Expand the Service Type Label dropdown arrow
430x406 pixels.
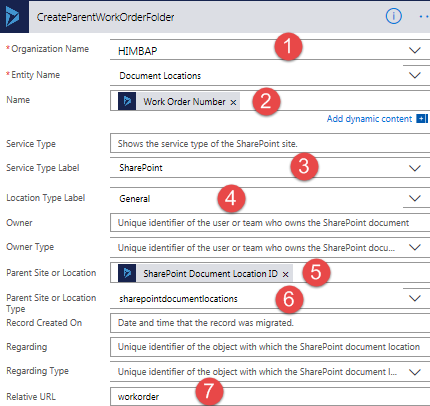tap(415, 168)
